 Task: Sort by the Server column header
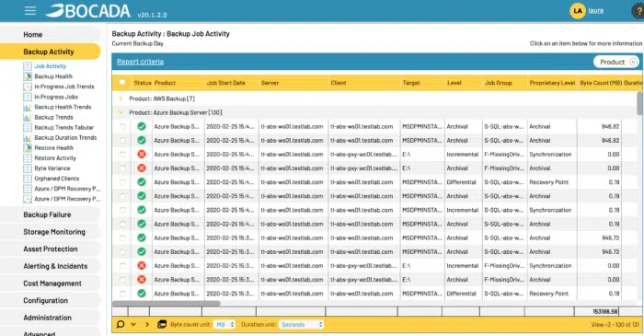[270, 83]
